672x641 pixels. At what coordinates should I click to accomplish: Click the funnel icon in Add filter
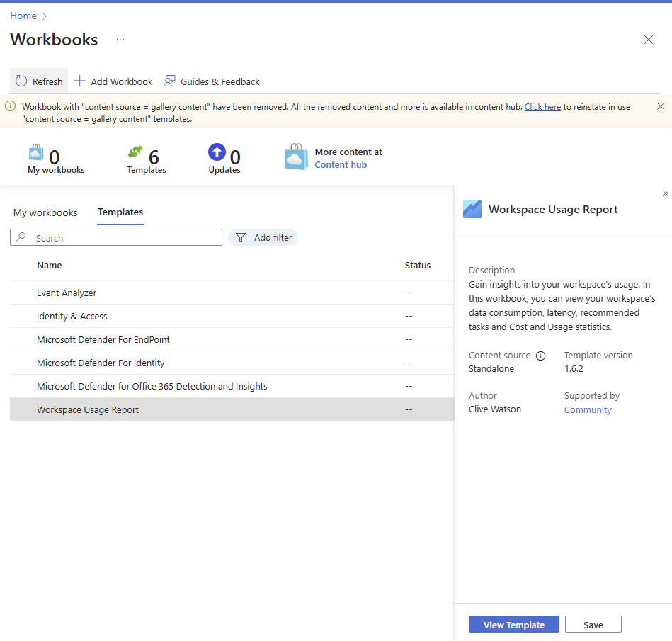(x=241, y=237)
